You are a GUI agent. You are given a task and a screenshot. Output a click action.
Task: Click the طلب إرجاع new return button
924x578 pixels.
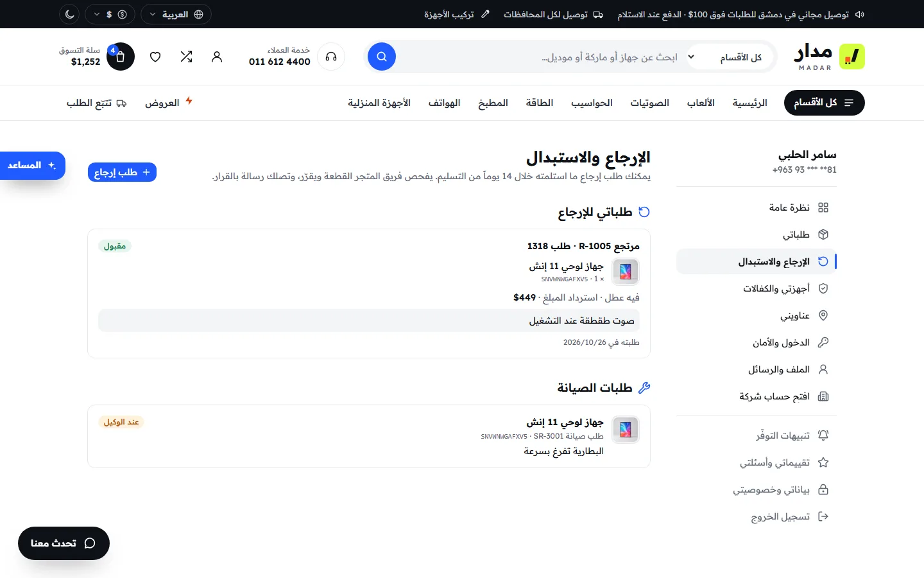(122, 172)
